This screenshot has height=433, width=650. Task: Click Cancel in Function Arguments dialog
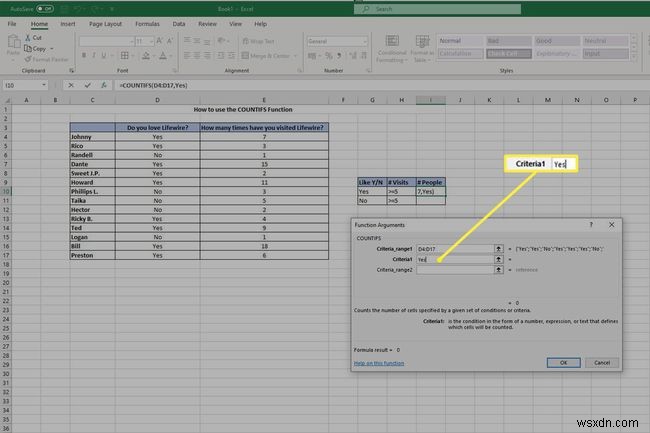pyautogui.click(x=602, y=363)
